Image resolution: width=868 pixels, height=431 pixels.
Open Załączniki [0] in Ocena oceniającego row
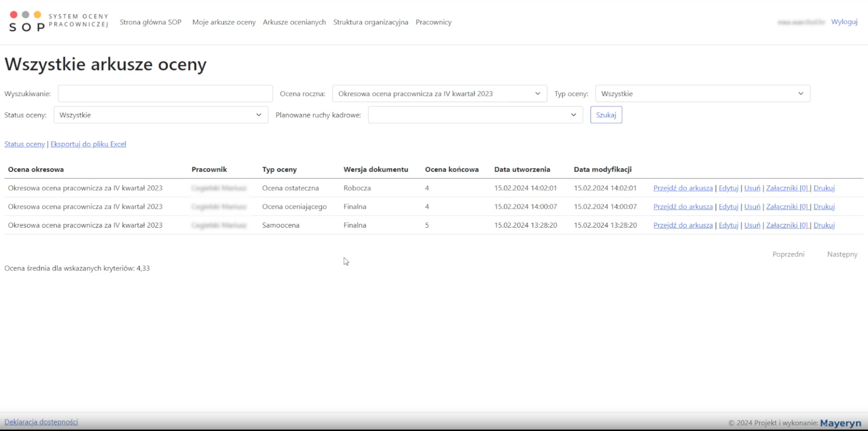pyautogui.click(x=787, y=207)
